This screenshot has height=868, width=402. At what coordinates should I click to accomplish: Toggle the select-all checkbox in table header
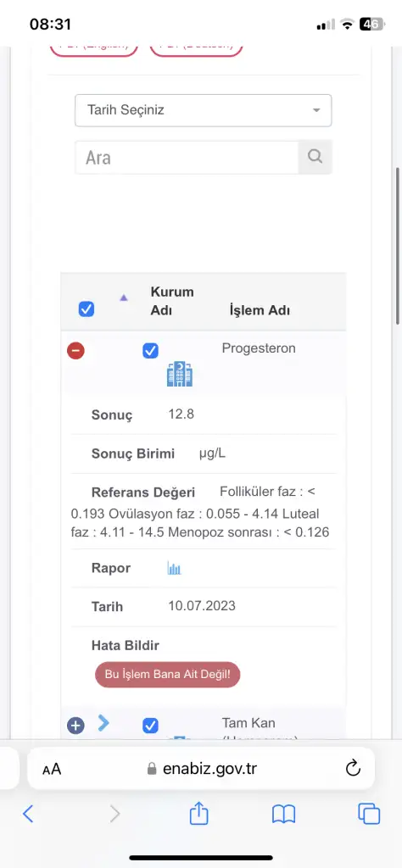pos(87,309)
